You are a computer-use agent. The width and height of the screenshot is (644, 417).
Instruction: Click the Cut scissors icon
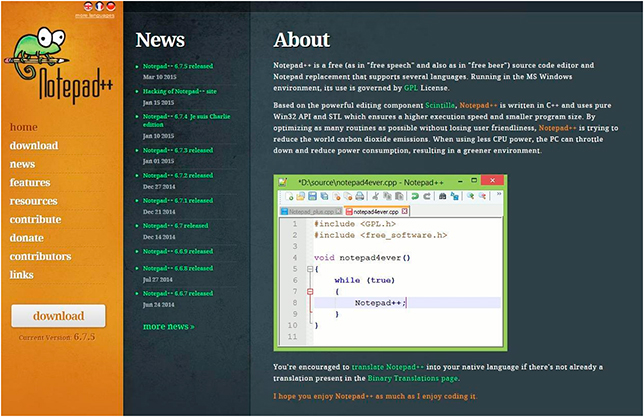pyautogui.click(x=375, y=196)
